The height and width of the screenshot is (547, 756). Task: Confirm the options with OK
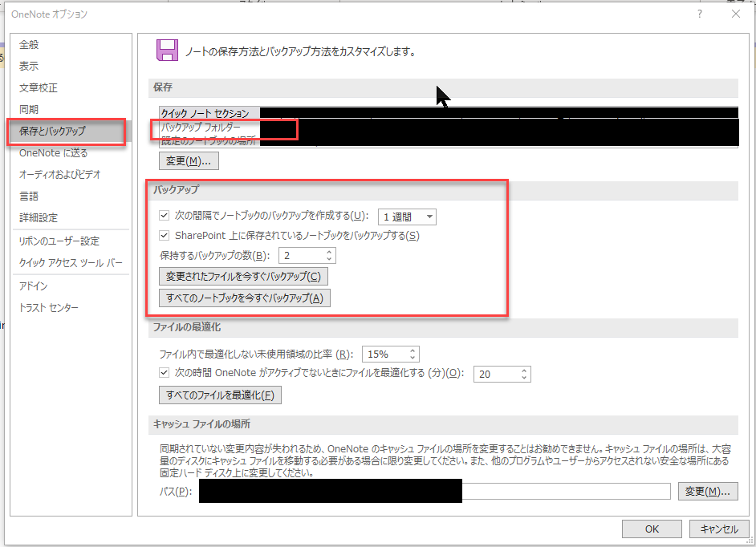click(652, 529)
